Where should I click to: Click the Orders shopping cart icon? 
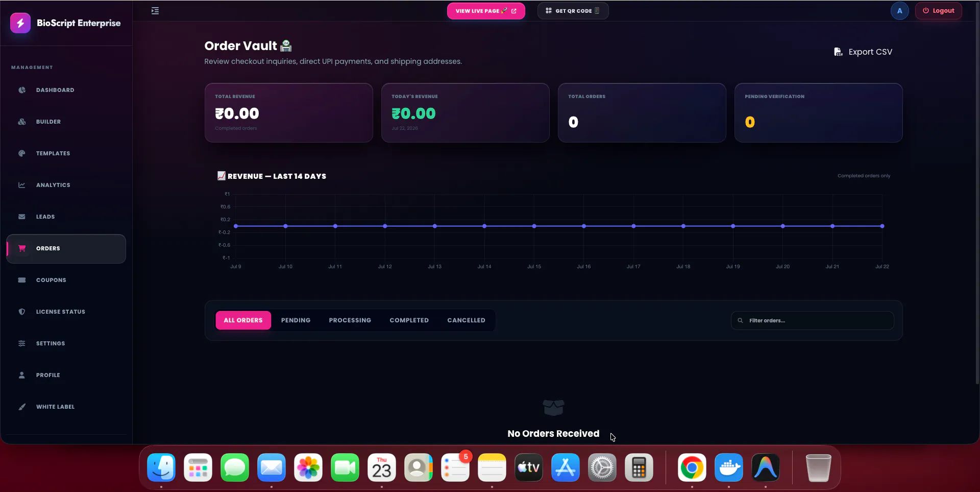pos(22,248)
